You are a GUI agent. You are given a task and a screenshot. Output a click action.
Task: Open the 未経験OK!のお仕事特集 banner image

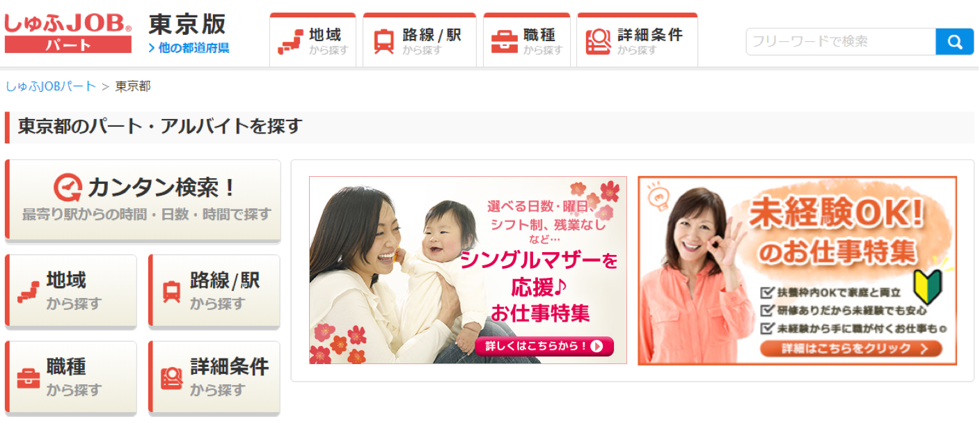(798, 271)
